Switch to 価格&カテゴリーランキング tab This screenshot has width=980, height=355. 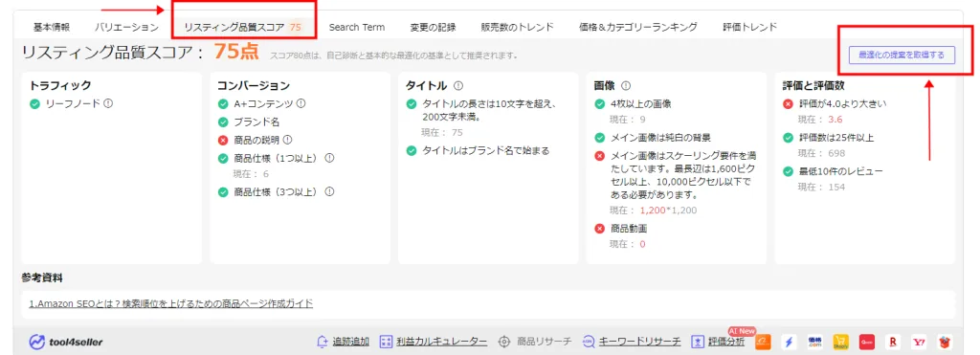638,27
